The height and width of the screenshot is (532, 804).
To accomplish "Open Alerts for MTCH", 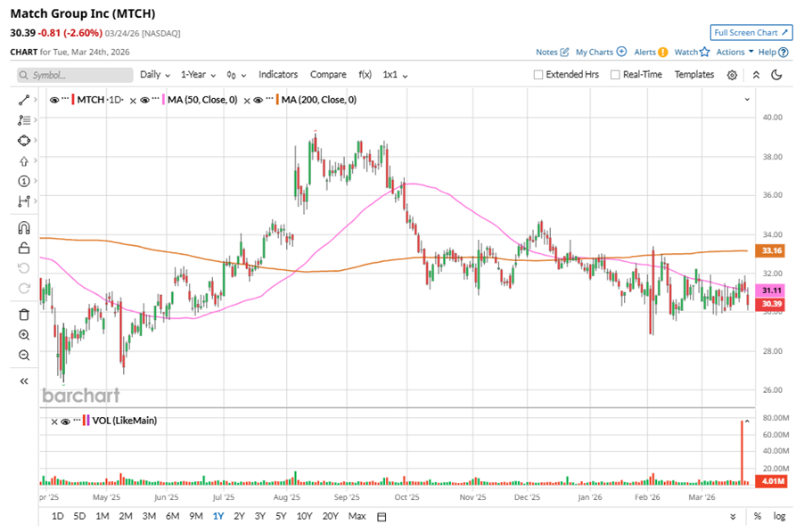I will (651, 52).
